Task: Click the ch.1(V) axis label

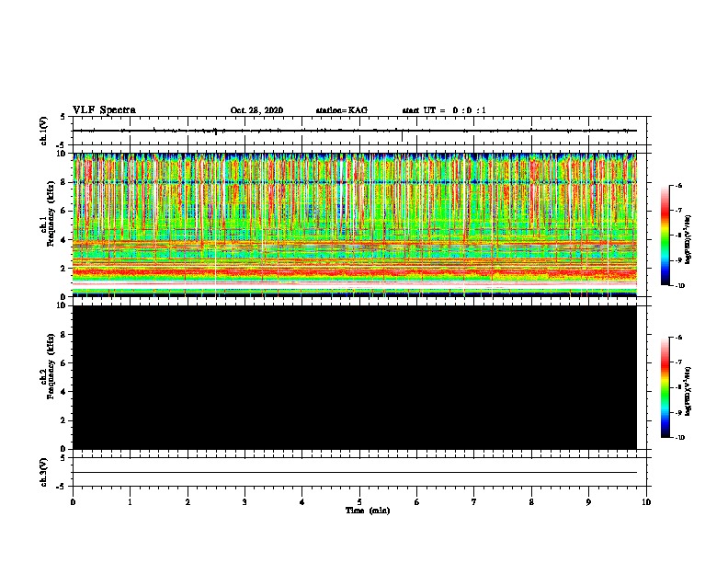Action: [43, 131]
